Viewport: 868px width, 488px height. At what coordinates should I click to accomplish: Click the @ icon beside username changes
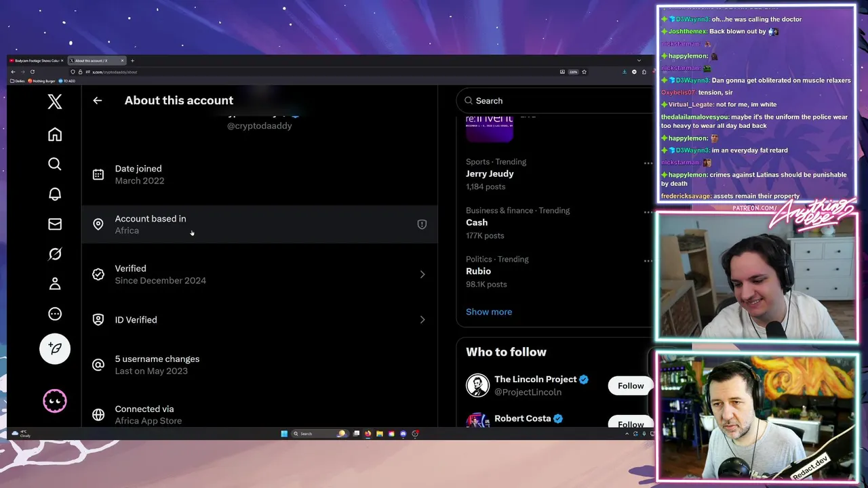click(98, 365)
